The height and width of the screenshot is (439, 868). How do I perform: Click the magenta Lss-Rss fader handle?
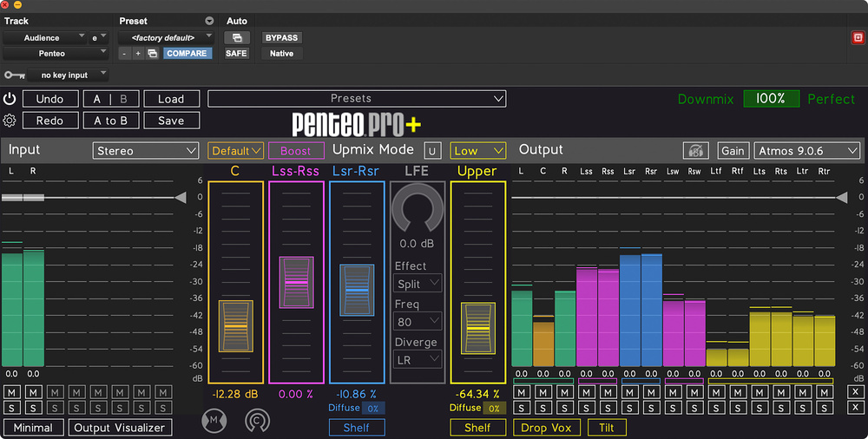click(x=296, y=282)
